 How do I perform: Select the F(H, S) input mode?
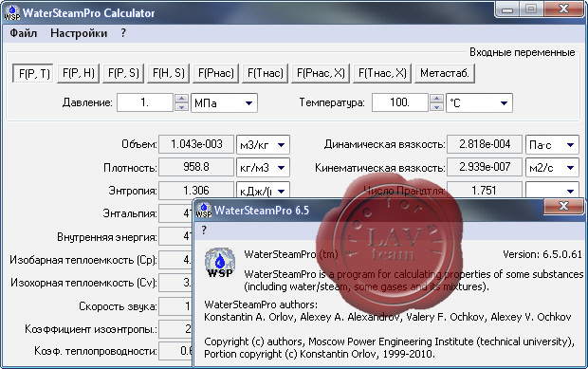click(x=169, y=73)
